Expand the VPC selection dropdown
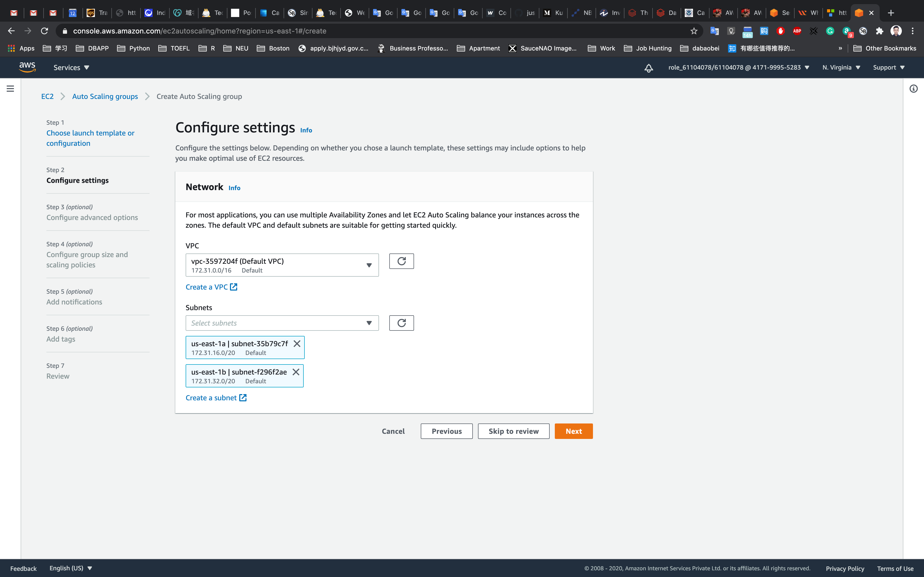The width and height of the screenshot is (924, 577). (282, 265)
